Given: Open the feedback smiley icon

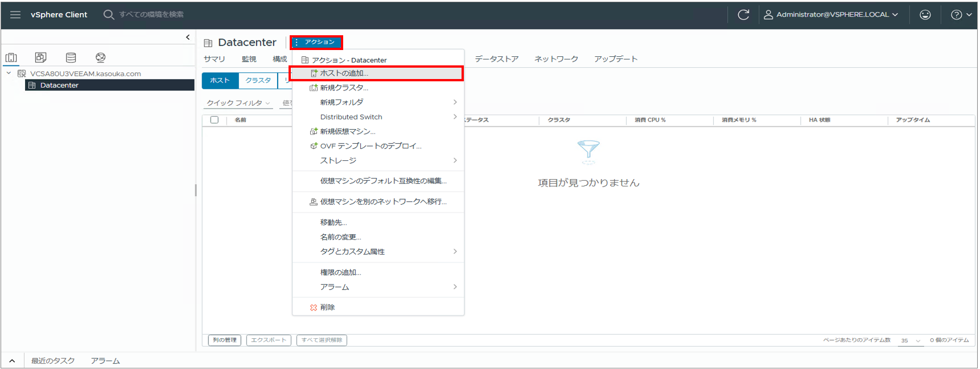Looking at the screenshot, I should 925,15.
